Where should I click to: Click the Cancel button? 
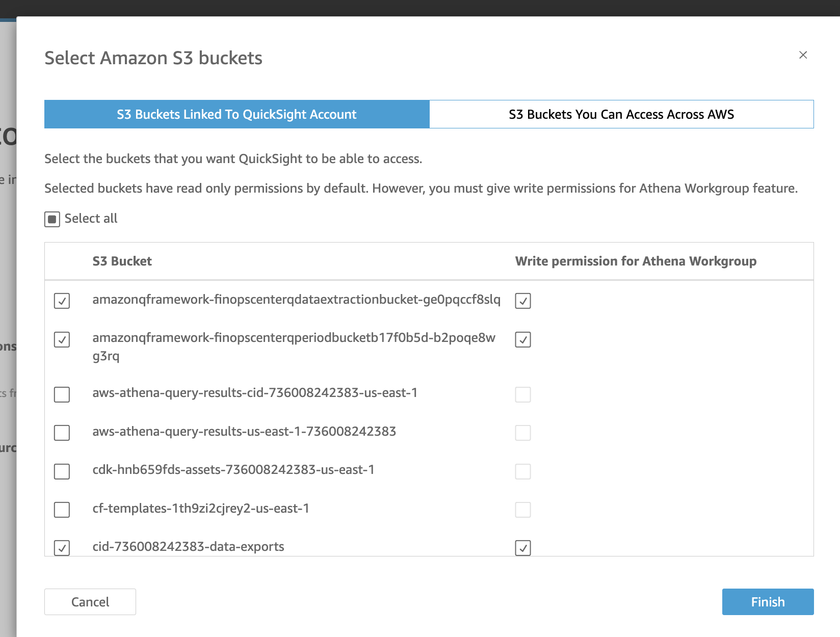coord(90,602)
